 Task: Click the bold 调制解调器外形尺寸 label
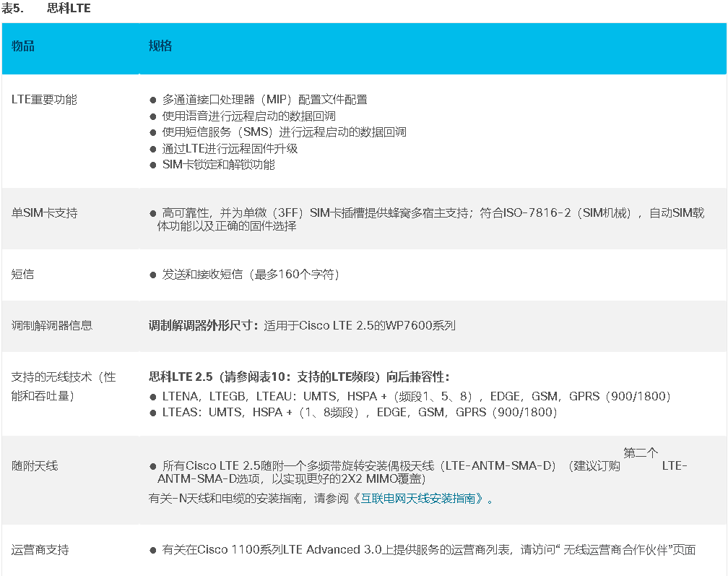pos(204,325)
